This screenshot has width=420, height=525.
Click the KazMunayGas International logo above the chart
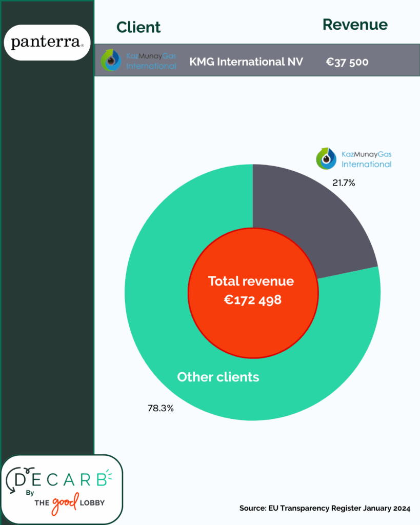[x=354, y=159]
